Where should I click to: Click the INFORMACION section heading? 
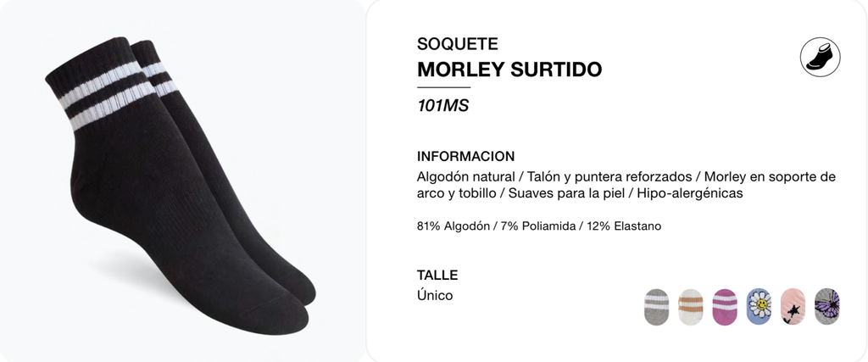465,156
